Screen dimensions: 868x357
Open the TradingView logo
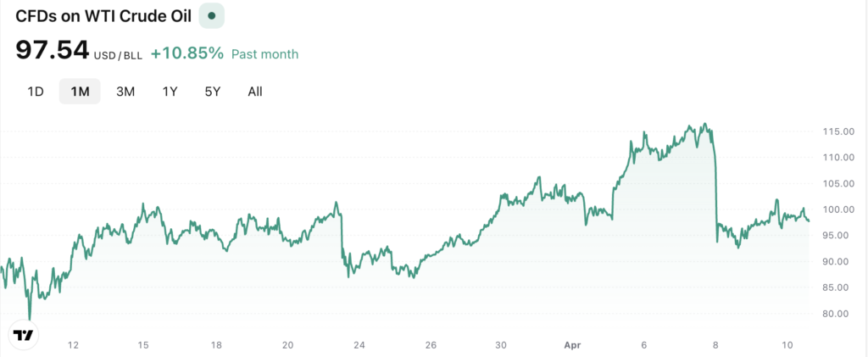point(25,335)
